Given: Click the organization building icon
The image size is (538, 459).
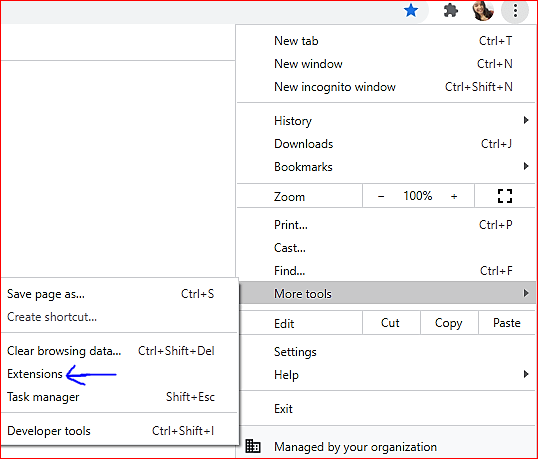Looking at the screenshot, I should [253, 446].
